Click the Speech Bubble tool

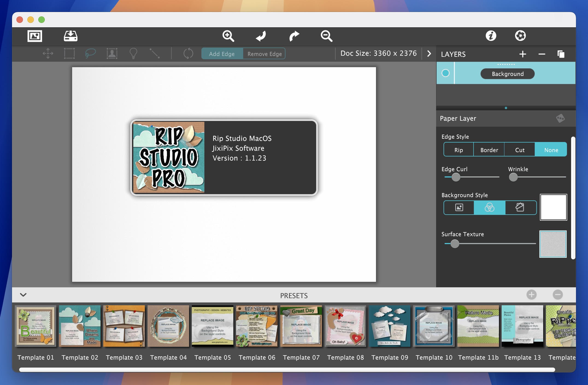point(90,53)
